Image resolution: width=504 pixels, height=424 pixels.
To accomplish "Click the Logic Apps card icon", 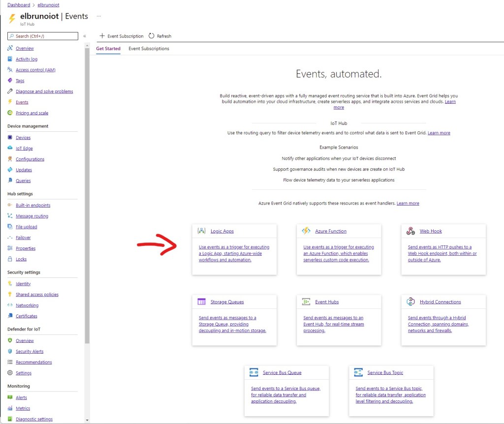I will pyautogui.click(x=201, y=231).
